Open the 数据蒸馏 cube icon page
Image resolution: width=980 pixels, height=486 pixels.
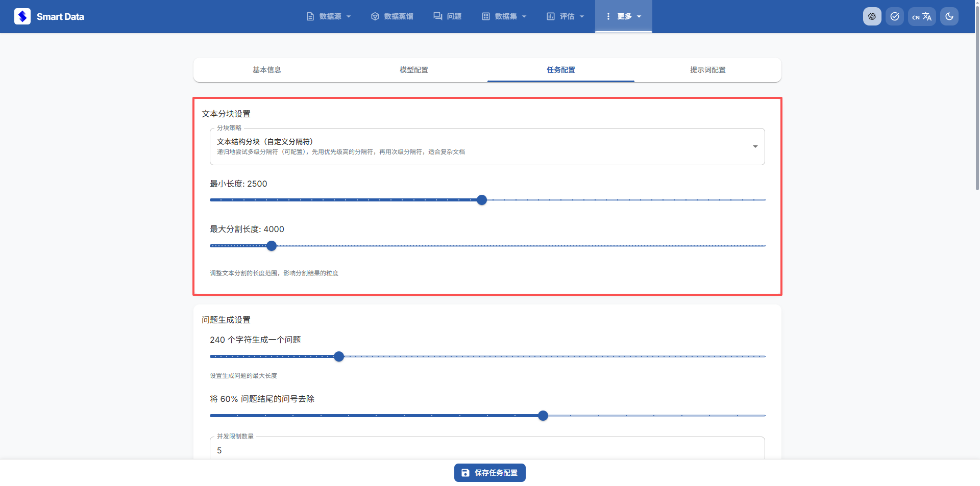(375, 16)
